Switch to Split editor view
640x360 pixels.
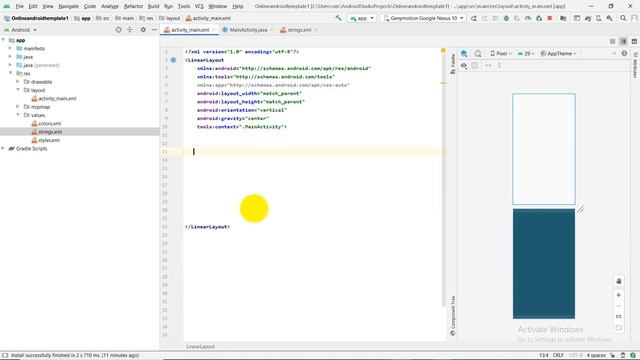click(x=623, y=41)
